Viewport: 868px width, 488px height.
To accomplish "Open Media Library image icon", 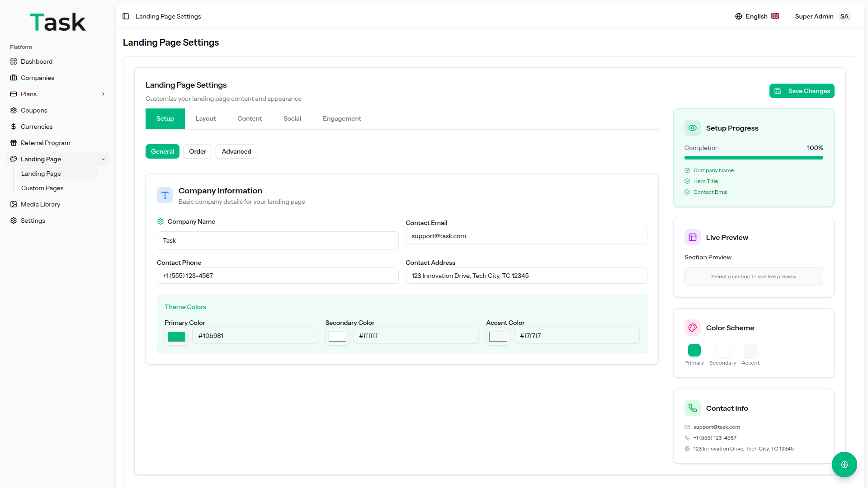I will point(14,204).
